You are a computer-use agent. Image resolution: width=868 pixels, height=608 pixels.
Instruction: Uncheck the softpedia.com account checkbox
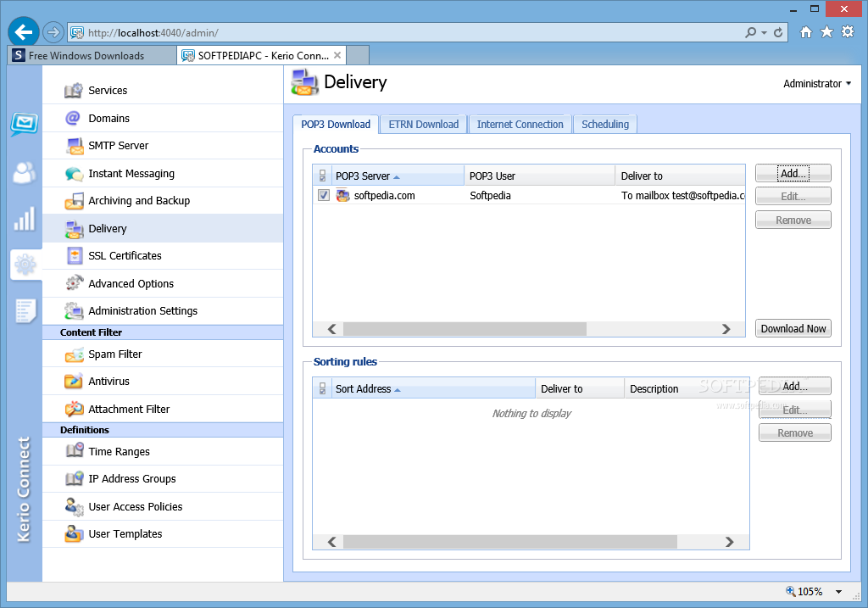[x=324, y=196]
